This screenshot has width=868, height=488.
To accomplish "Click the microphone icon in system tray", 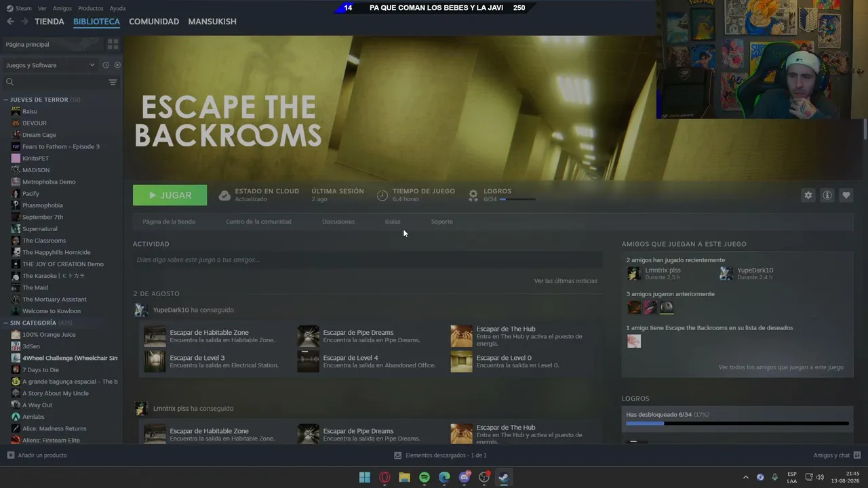I will (x=774, y=477).
